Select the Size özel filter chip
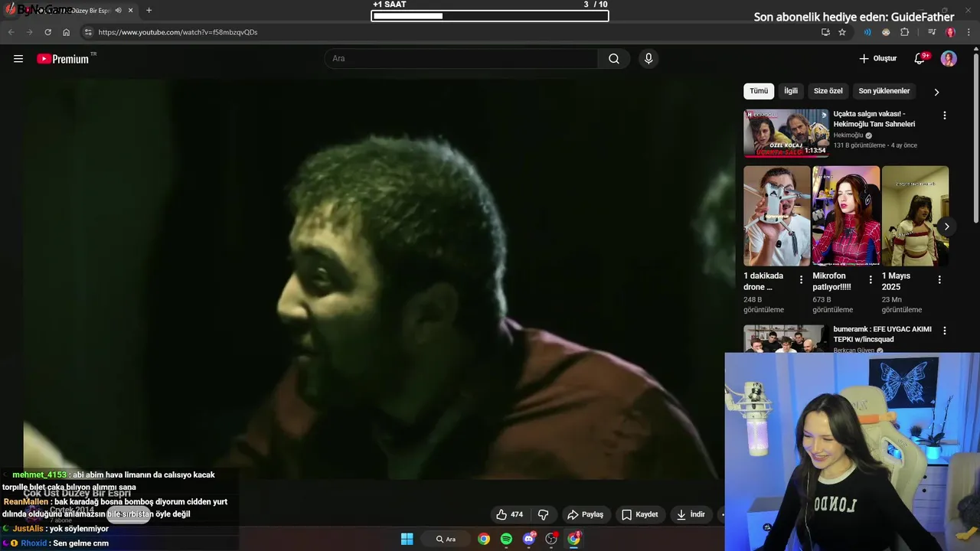The width and height of the screenshot is (980, 551). coord(828,91)
